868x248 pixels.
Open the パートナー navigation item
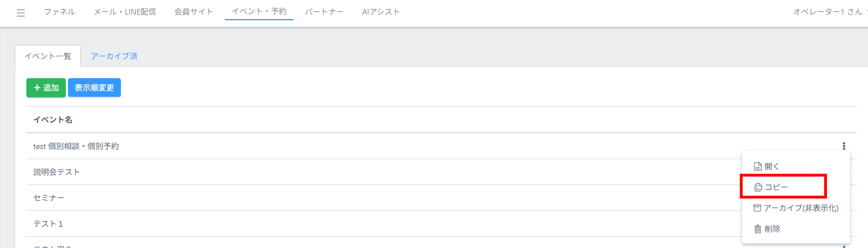(x=324, y=12)
